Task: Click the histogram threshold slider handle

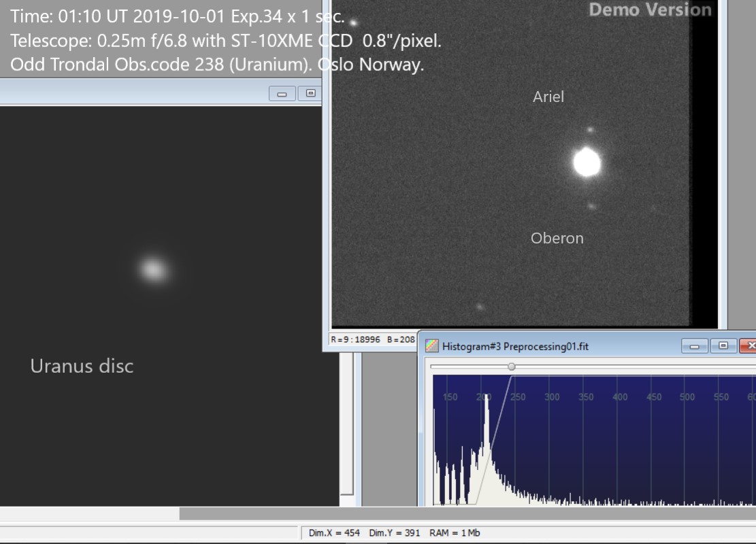Action: pyautogui.click(x=512, y=367)
